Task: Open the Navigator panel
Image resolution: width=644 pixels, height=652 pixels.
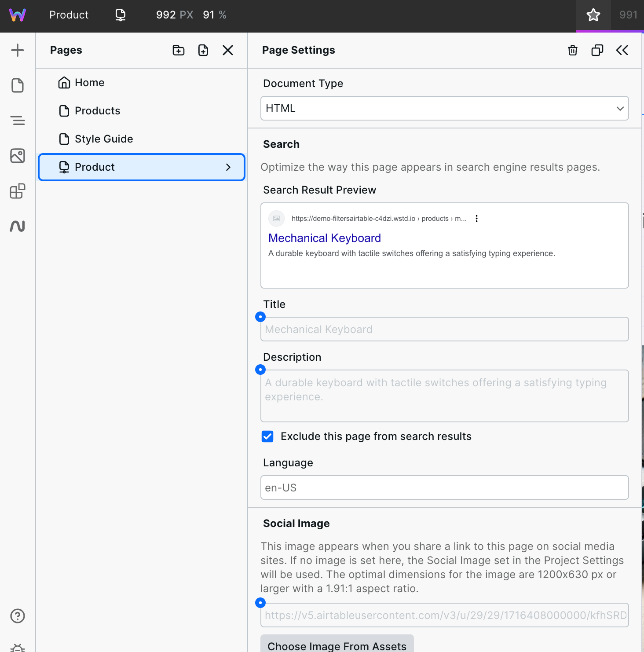Action: [17, 120]
